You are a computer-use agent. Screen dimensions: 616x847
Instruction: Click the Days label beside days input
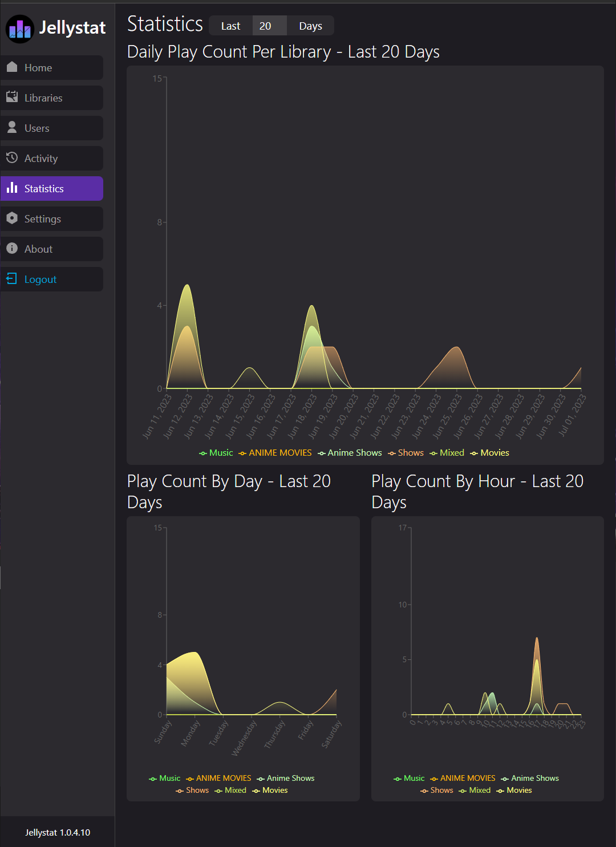(x=310, y=26)
